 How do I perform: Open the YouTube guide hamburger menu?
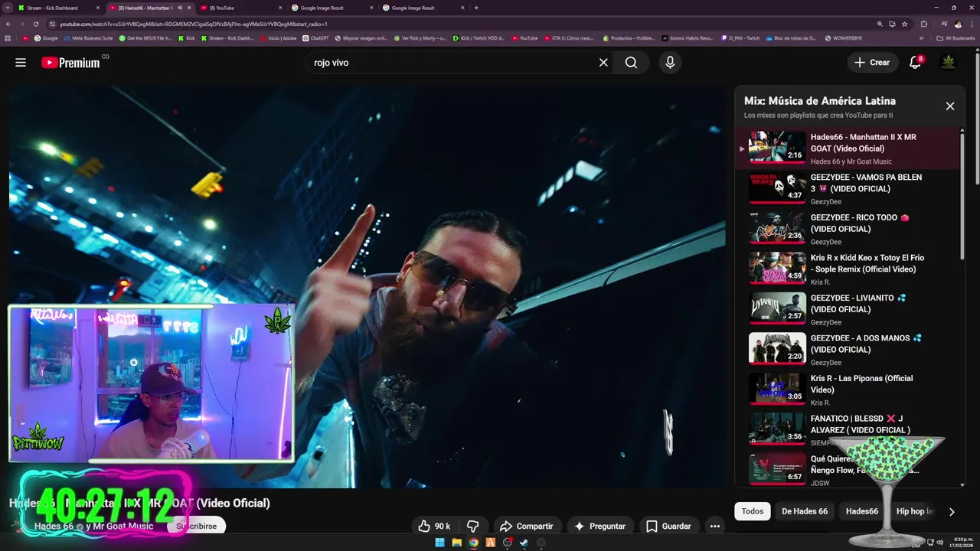click(21, 63)
